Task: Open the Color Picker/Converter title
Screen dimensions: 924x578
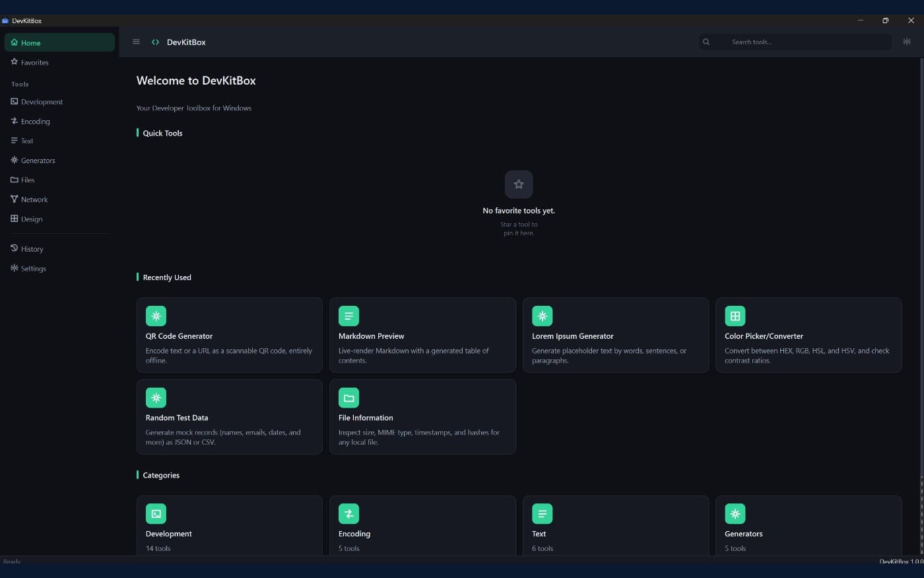Action: point(764,336)
